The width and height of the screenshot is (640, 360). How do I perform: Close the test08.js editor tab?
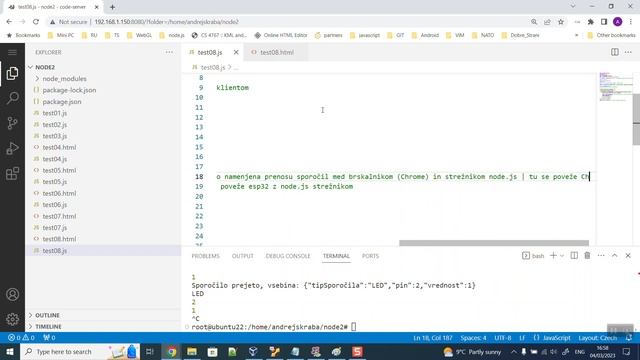(x=236, y=52)
